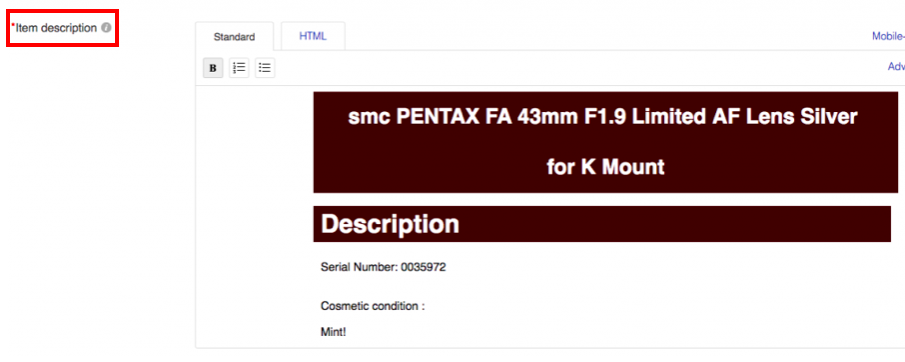This screenshot has width=905, height=362.
Task: Apply numbered list formatting
Action: 239,68
